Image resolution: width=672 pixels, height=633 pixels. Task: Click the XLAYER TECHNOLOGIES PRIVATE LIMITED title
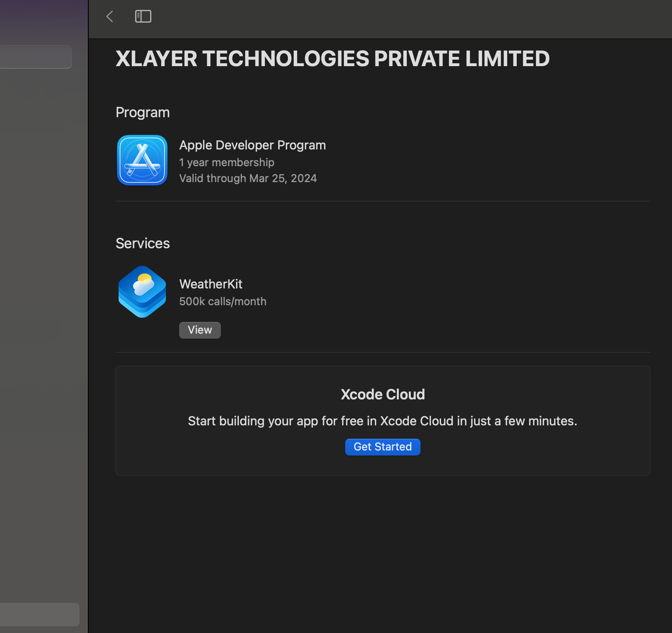(333, 59)
